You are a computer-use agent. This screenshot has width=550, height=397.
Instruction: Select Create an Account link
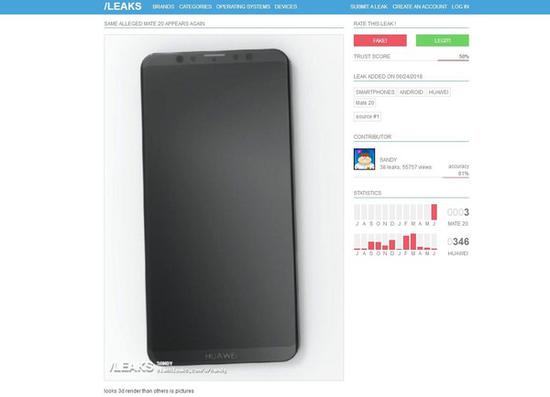click(x=420, y=7)
